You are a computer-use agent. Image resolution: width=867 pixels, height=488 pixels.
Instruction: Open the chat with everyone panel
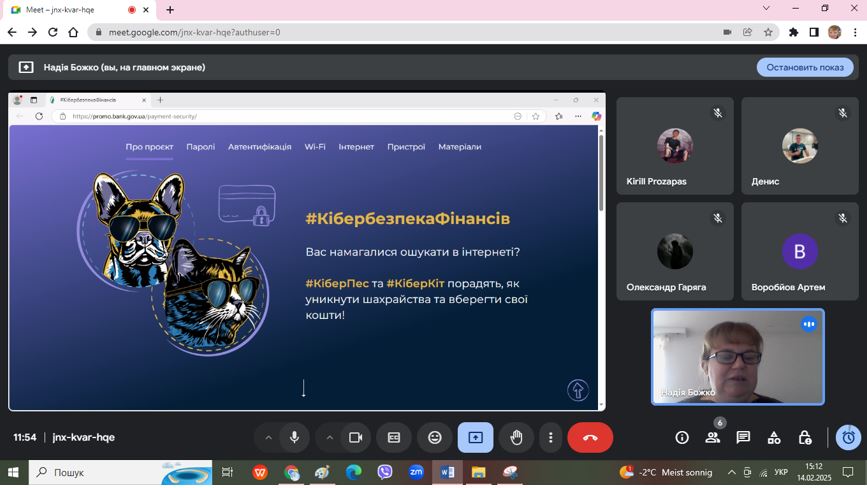pyautogui.click(x=743, y=438)
